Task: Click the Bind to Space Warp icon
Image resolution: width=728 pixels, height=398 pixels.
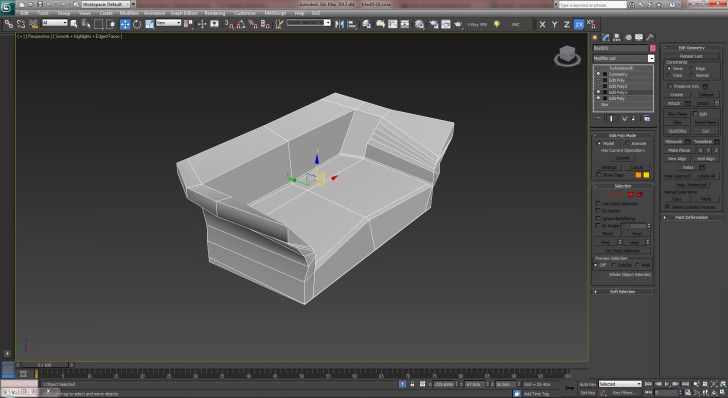Action: (x=33, y=24)
